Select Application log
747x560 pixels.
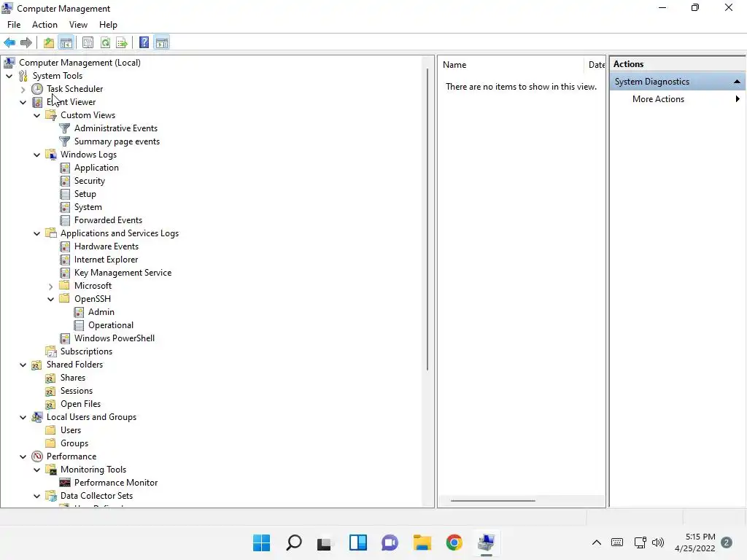tap(96, 168)
